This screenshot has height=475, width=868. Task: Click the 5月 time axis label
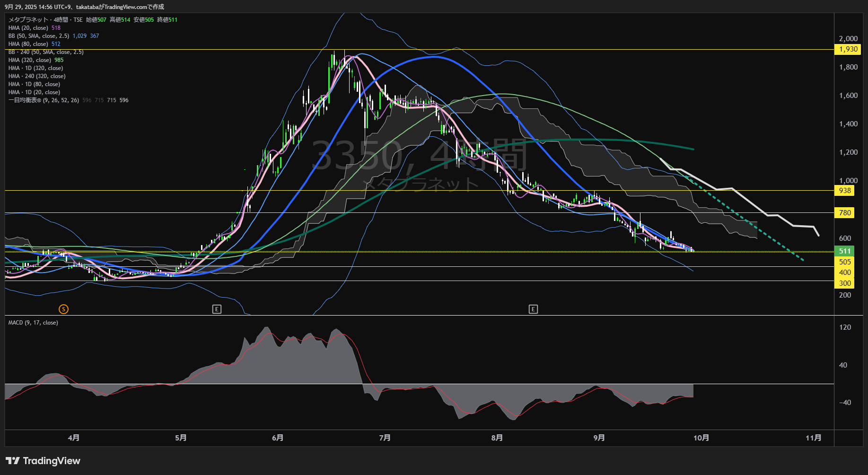coord(181,438)
